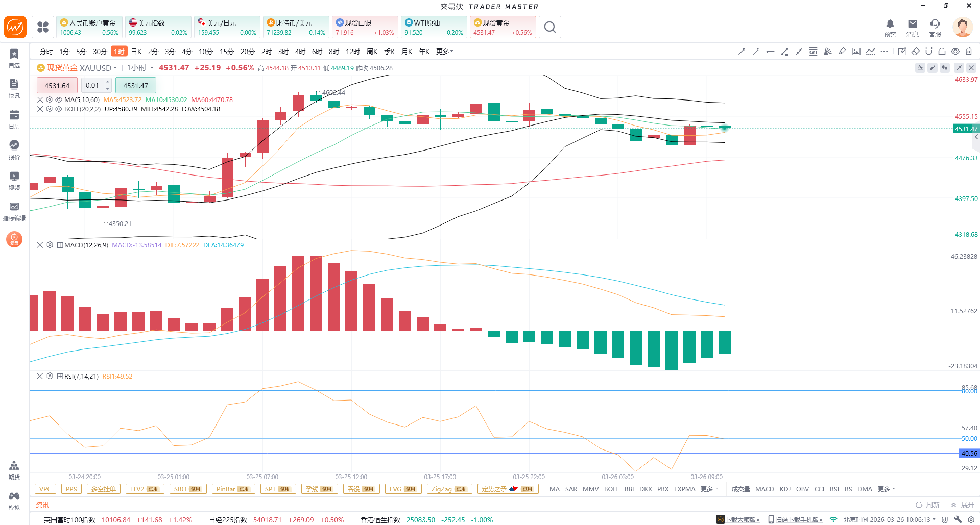This screenshot has height=525, width=980.
Task: Erase drawings with the eraser tool
Action: tap(916, 52)
